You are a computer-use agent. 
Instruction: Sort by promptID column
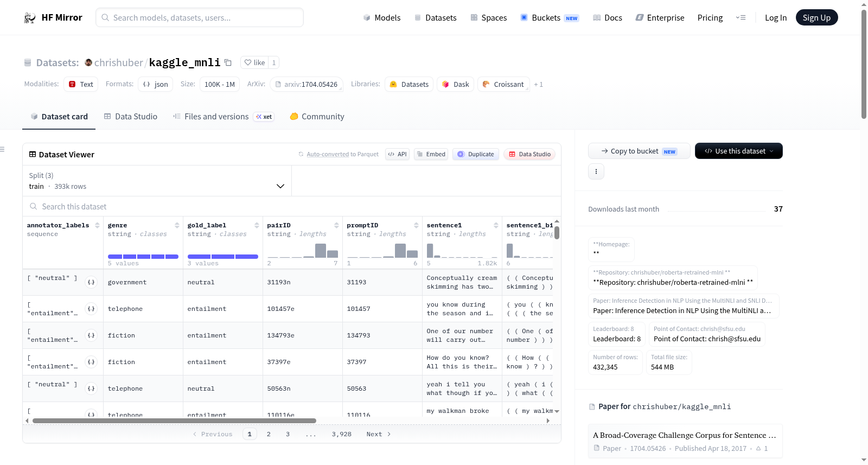[x=416, y=225]
